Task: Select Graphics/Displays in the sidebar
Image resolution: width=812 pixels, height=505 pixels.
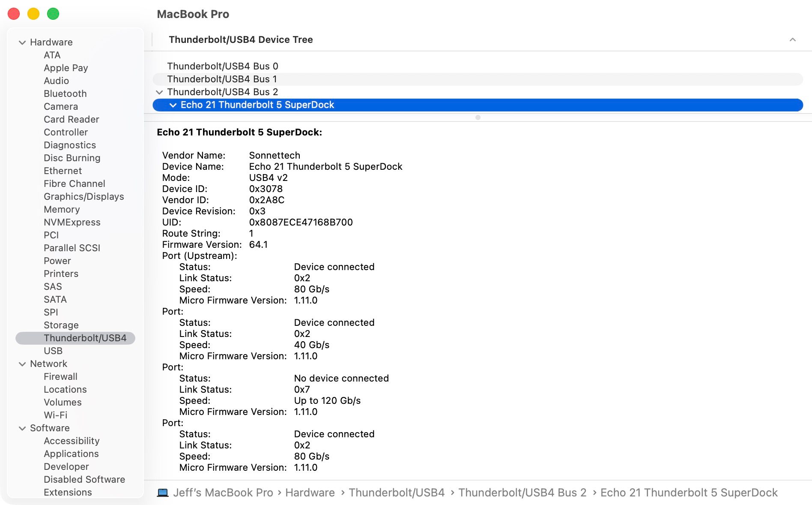Action: (x=84, y=196)
